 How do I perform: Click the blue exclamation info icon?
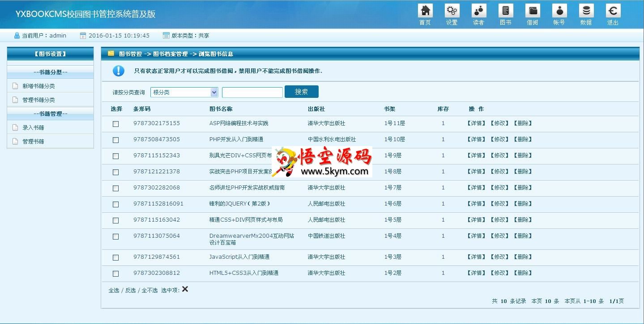tap(119, 71)
